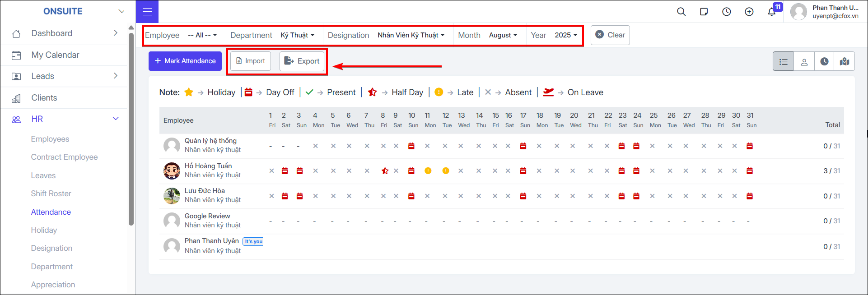Click Hồ Hoàng Tuấn day off icon on 31st
The width and height of the screenshot is (868, 295).
[750, 171]
